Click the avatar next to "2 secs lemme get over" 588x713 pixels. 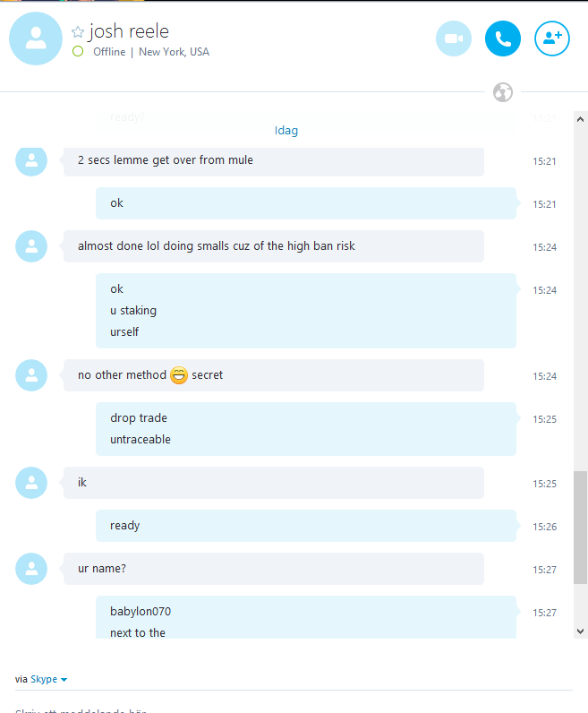click(31, 160)
